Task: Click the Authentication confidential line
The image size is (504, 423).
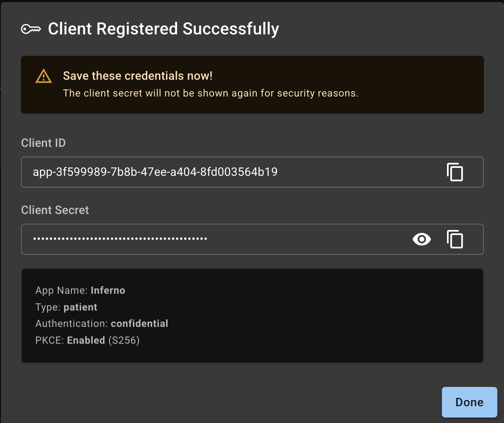Action: [101, 324]
